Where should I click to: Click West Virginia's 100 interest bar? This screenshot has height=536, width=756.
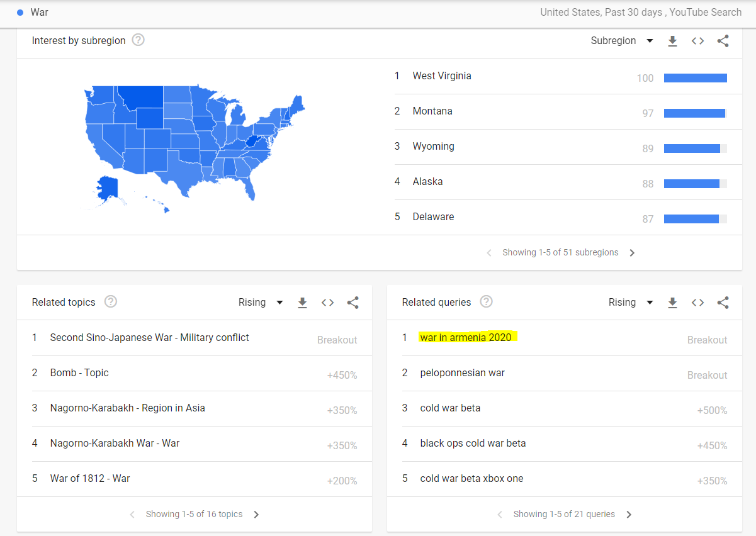pyautogui.click(x=696, y=78)
